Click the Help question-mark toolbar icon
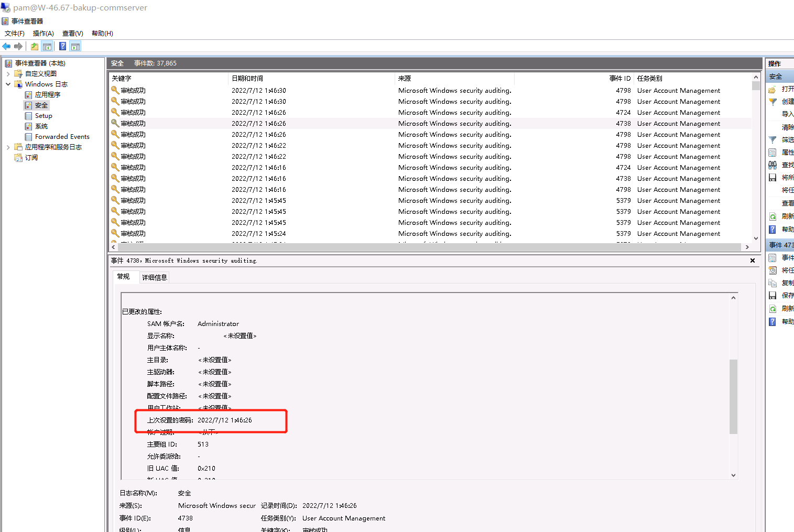The image size is (794, 532). pyautogui.click(x=62, y=46)
